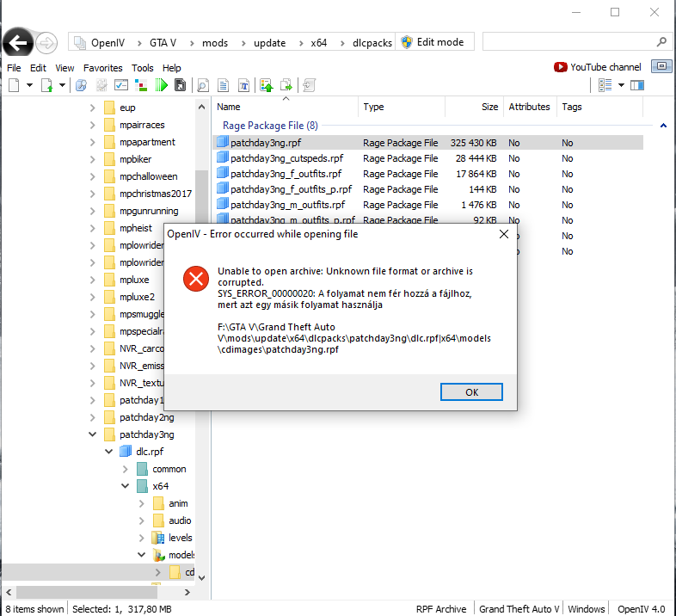Open the Favorites menu
676x616 pixels.
tap(102, 68)
